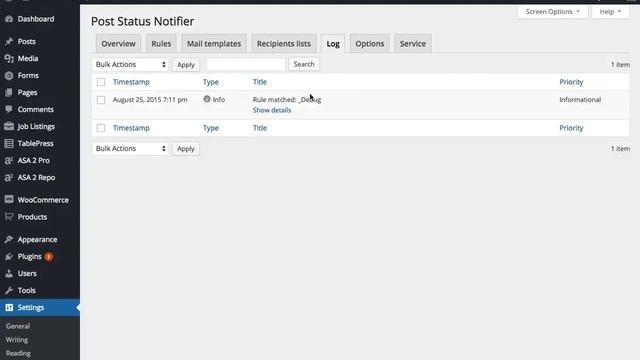Open the Writing settings submenu
This screenshot has height=360, width=640.
coord(17,340)
